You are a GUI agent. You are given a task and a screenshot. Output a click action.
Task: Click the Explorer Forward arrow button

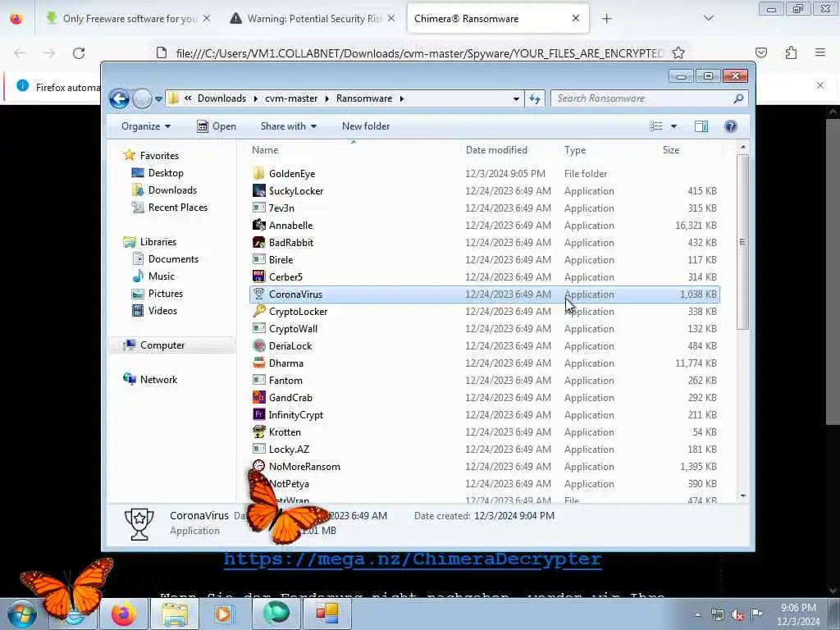click(142, 98)
